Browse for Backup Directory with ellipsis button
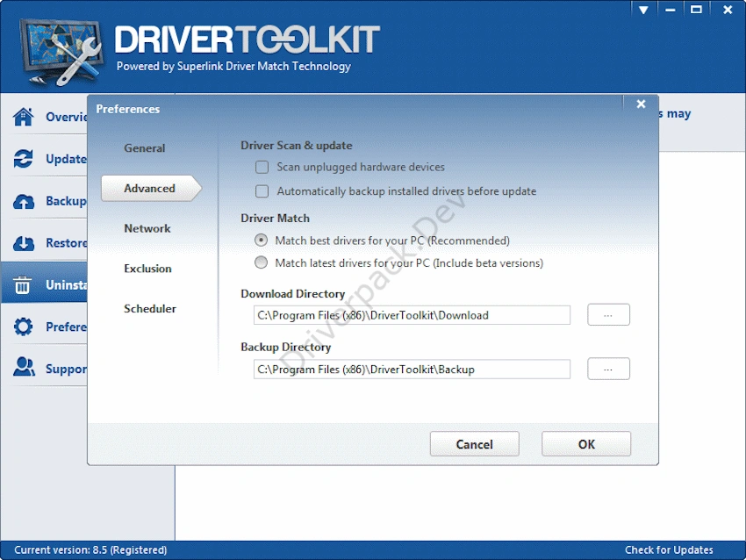The width and height of the screenshot is (746, 560). (x=608, y=369)
